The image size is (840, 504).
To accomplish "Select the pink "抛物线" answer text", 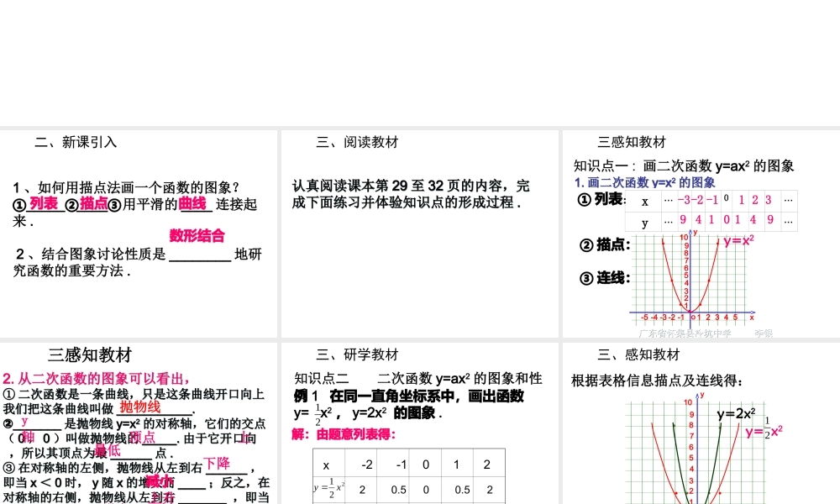I will [x=140, y=407].
